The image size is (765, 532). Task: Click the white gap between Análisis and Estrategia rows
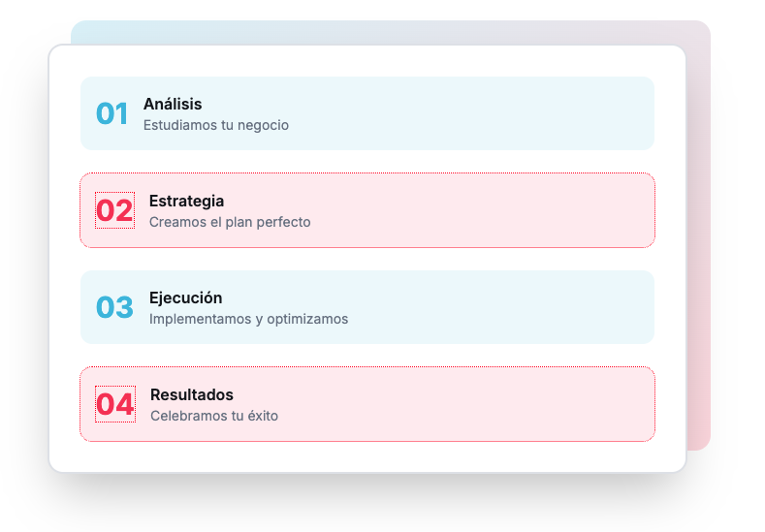367,162
